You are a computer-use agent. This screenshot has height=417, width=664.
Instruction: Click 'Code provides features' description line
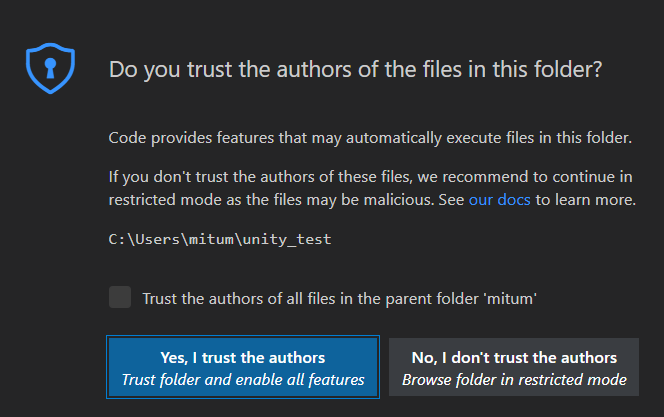pyautogui.click(x=370, y=138)
